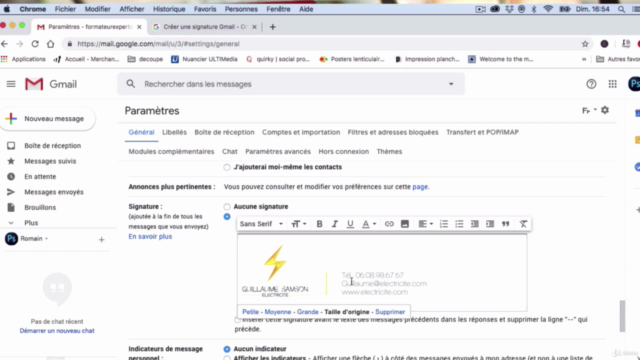The height and width of the screenshot is (360, 640).
Task: Bookmark this page with the star
Action: [x=585, y=44]
